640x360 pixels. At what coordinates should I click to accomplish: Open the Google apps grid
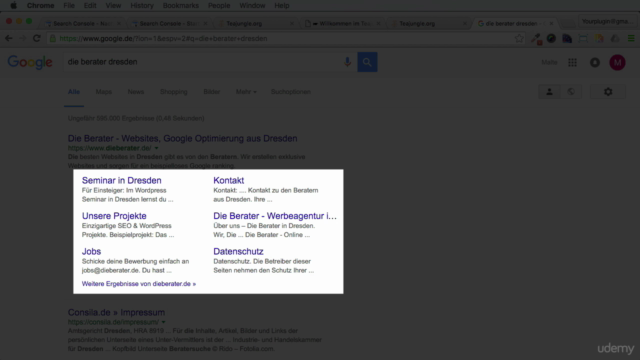[x=572, y=62]
